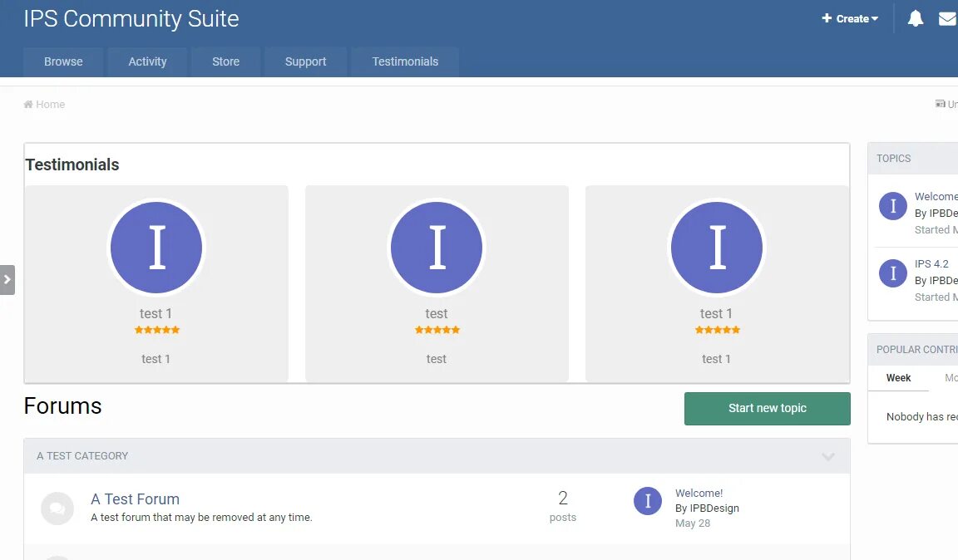Click the Start new topic button
The image size is (958, 560).
pos(768,409)
